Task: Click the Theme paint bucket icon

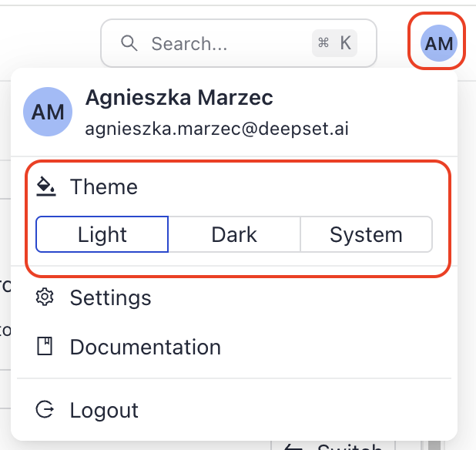Action: [x=46, y=186]
